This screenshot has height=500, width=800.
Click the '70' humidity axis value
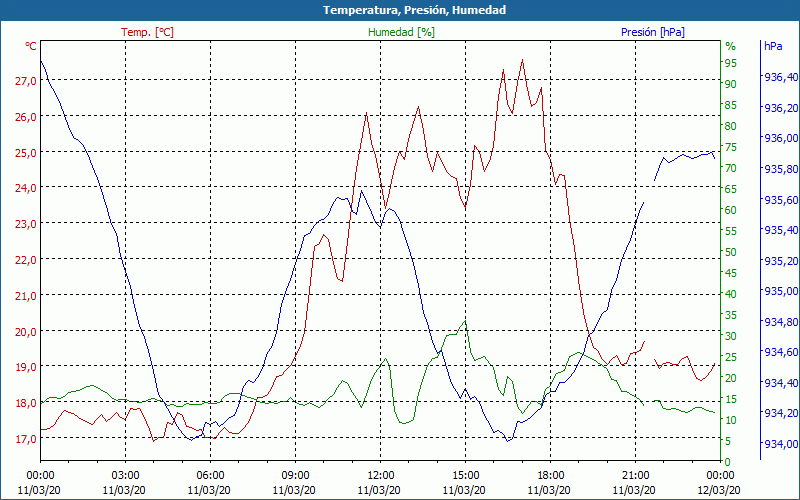click(731, 168)
